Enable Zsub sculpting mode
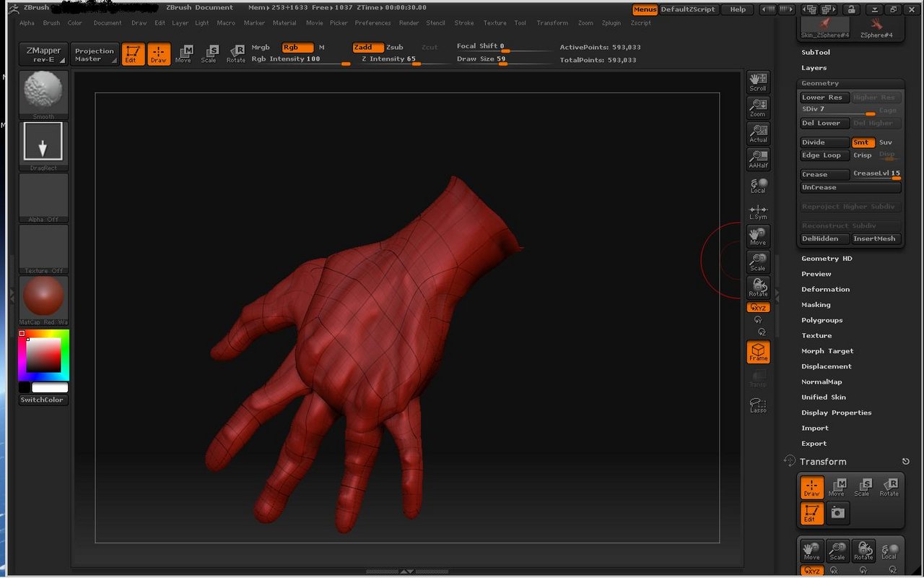The image size is (924, 578). [x=395, y=47]
